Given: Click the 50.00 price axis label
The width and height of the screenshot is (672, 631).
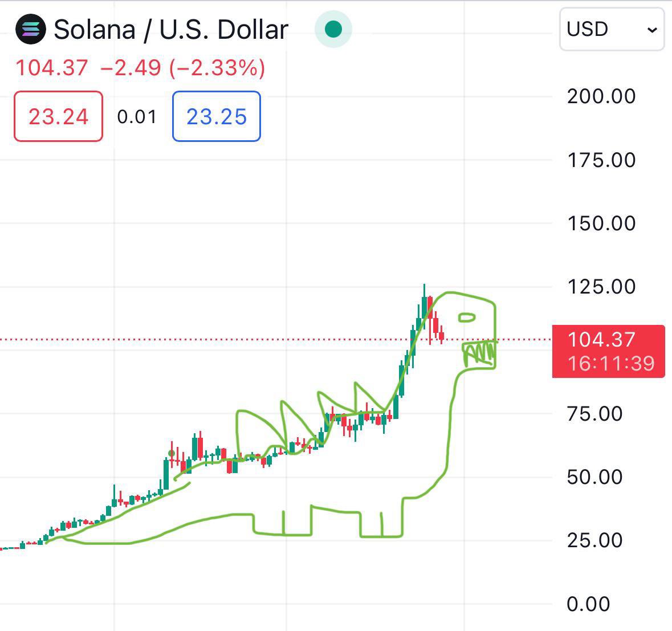Looking at the screenshot, I should click(594, 477).
